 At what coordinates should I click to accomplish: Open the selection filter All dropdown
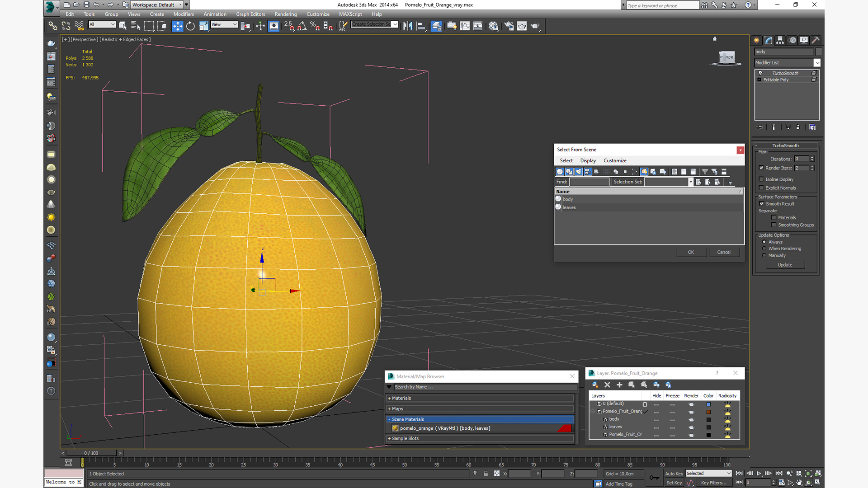[x=102, y=24]
